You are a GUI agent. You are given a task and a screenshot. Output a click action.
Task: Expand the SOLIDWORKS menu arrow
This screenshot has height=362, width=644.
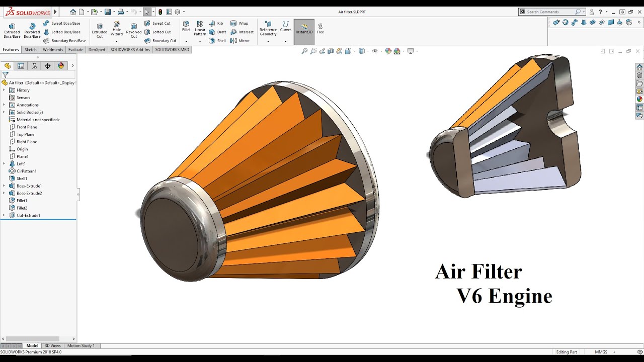coord(55,12)
